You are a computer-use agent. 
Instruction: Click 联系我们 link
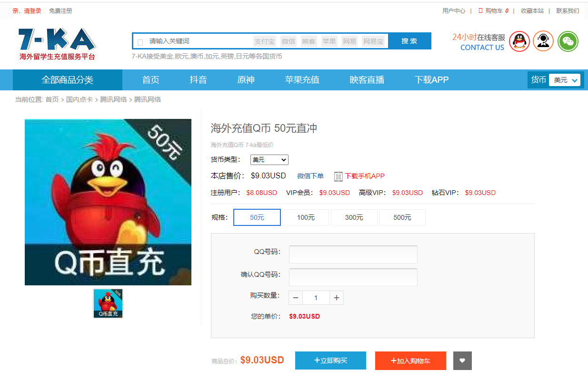coord(568,10)
